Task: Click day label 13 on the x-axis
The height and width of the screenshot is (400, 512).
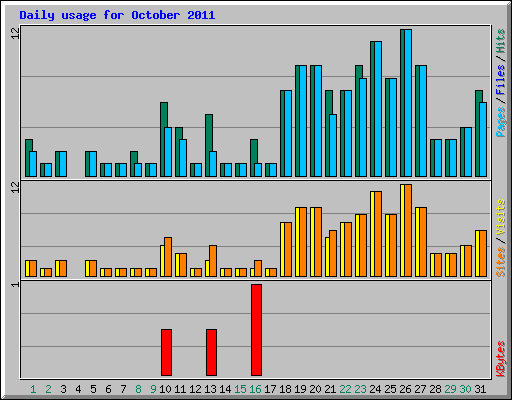Action: [x=210, y=389]
